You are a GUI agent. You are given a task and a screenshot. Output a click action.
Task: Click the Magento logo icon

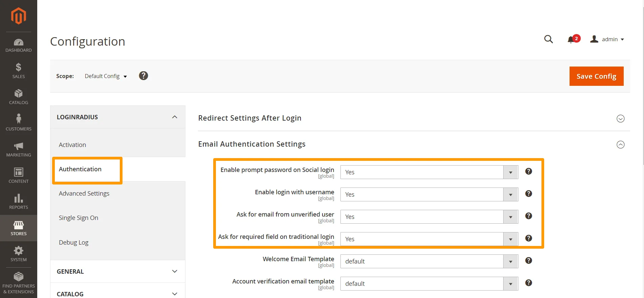[x=18, y=16]
